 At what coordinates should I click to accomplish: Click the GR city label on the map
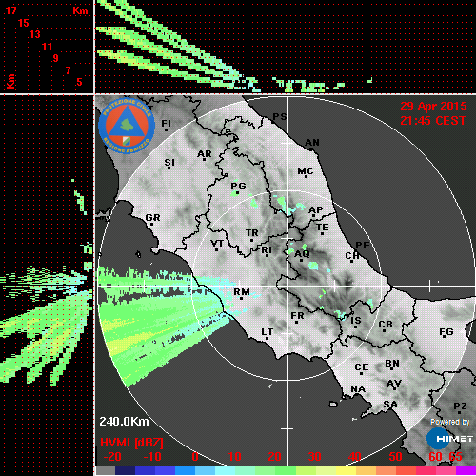click(x=152, y=218)
